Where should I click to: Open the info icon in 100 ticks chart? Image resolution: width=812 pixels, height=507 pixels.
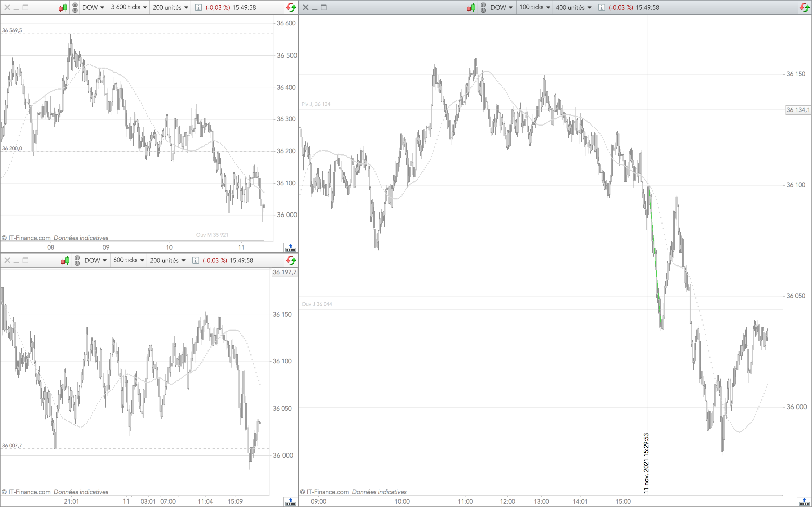point(602,7)
